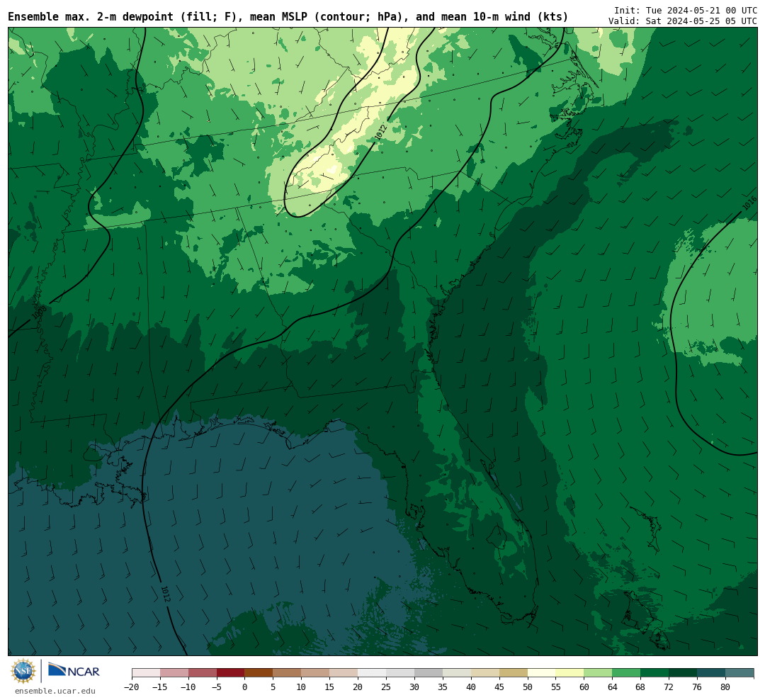Click the '60' colorbar tick label
This screenshot has height=700, width=765.
pos(584,687)
